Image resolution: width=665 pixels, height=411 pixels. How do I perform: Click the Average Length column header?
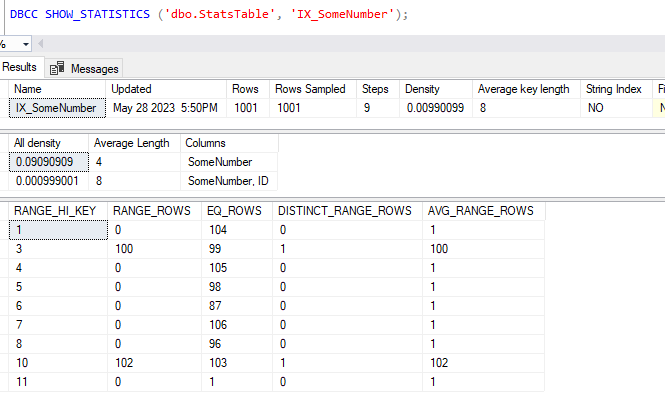coord(127,143)
